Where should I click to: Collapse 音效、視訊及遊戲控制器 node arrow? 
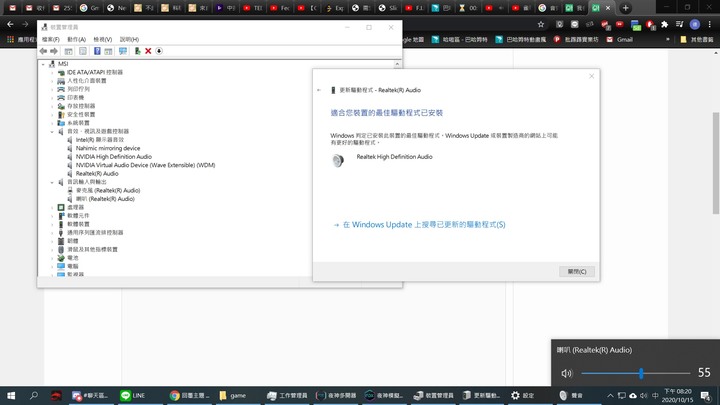tap(52, 131)
